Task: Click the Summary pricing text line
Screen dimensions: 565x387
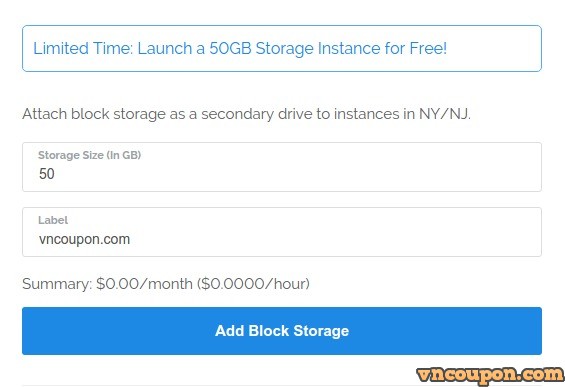Action: click(x=166, y=284)
